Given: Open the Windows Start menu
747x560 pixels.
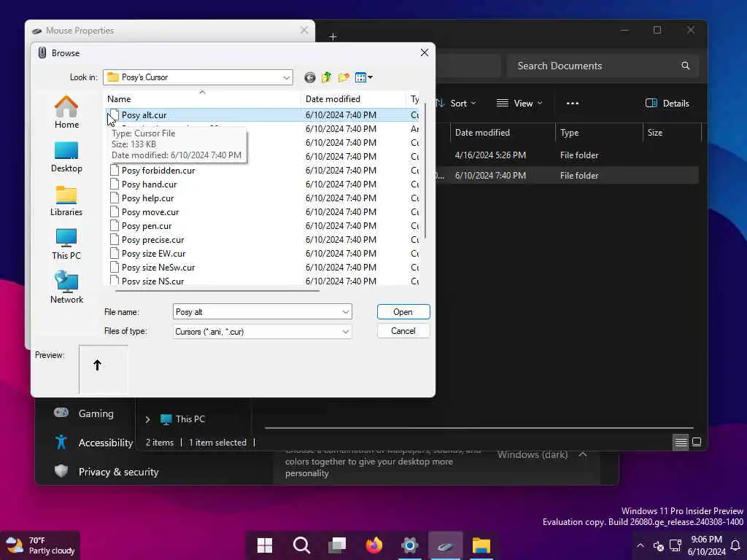Looking at the screenshot, I should (x=264, y=545).
